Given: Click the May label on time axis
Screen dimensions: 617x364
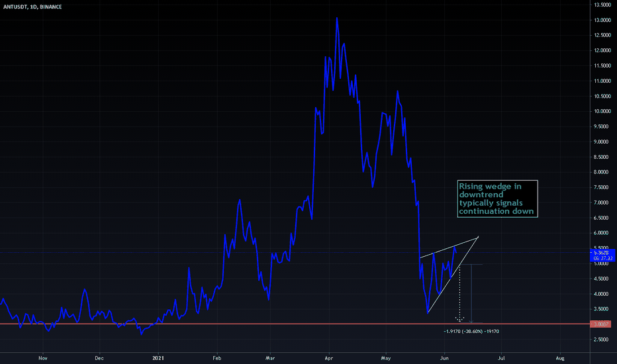Looking at the screenshot, I should click(x=385, y=358).
